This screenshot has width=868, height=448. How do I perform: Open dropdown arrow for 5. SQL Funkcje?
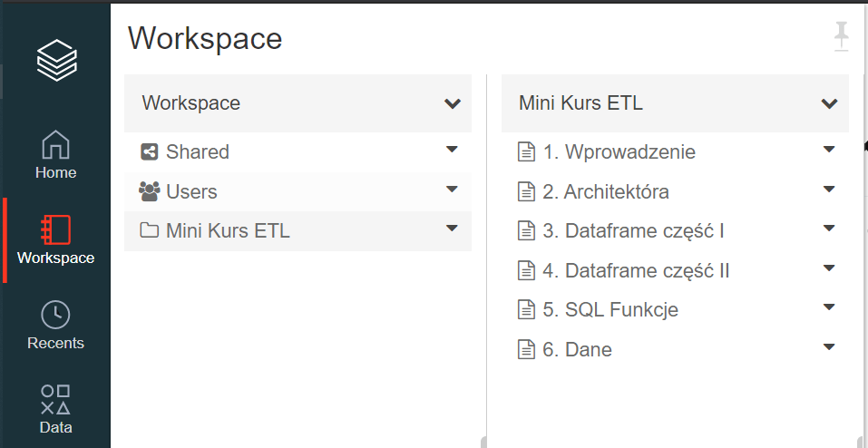tap(828, 307)
